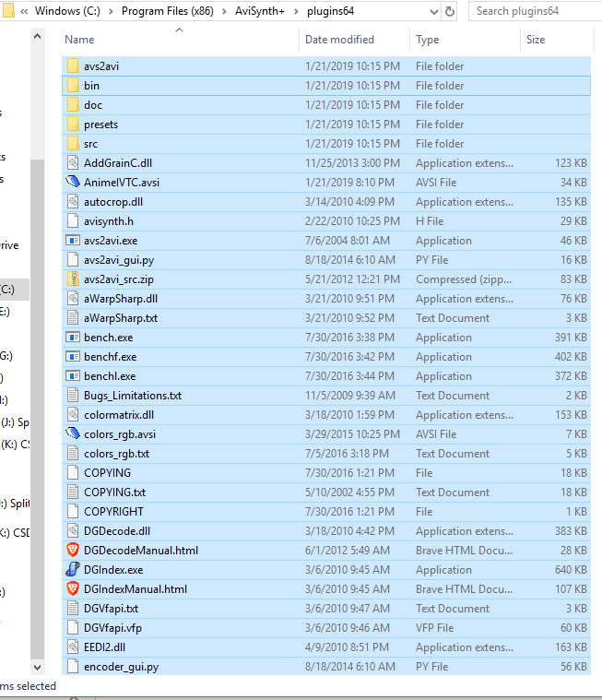Image resolution: width=602 pixels, height=700 pixels.
Task: Sort files by Date modified column
Action: (x=354, y=40)
